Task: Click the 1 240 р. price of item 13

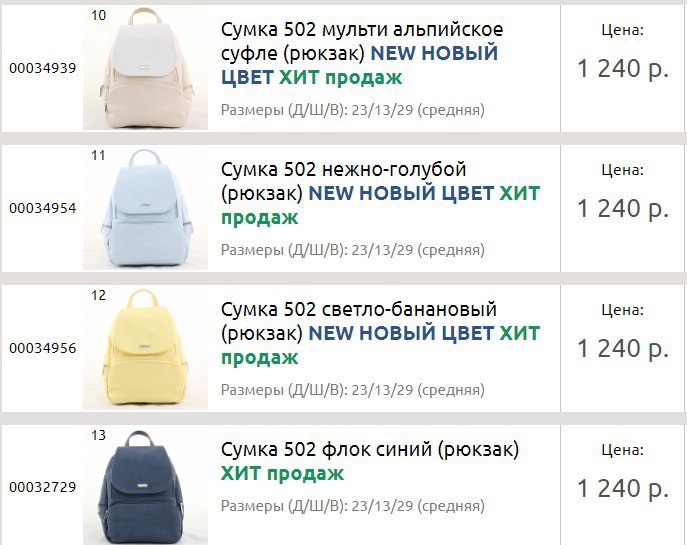Action: coord(623,488)
